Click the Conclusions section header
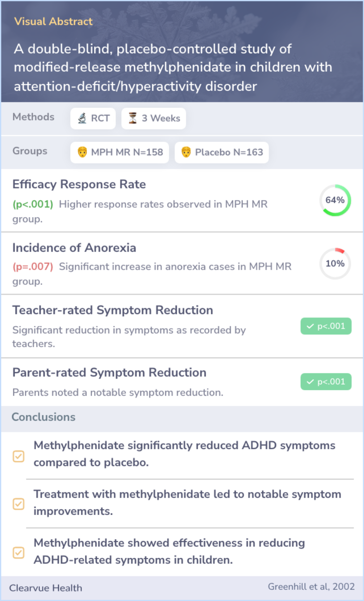Image resolution: width=364 pixels, height=601 pixels. pos(43,417)
